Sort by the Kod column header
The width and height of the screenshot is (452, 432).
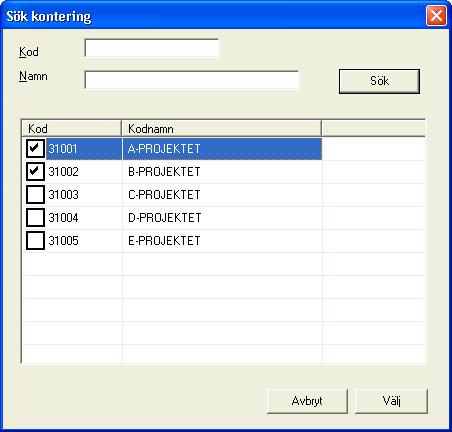tap(71, 128)
